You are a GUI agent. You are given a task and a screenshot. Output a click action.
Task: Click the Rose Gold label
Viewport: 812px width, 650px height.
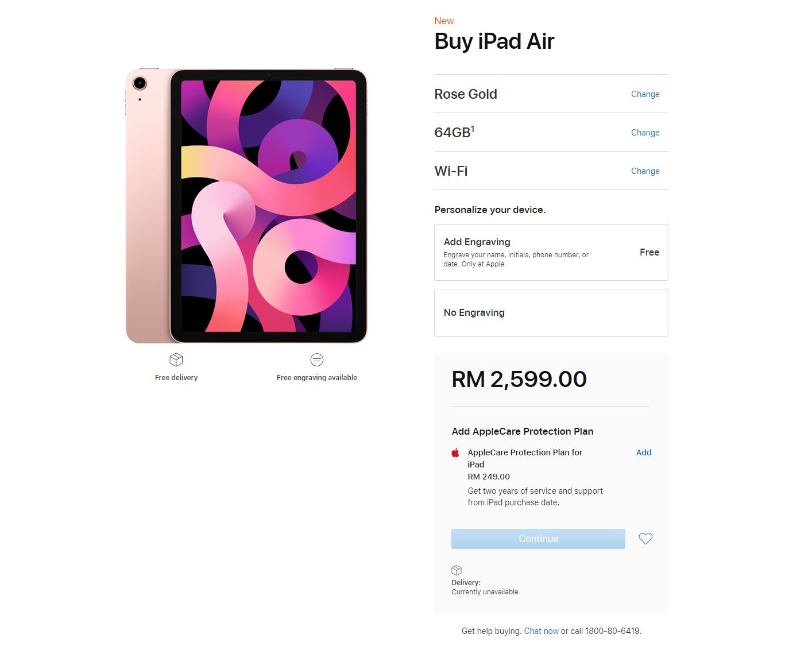click(466, 94)
